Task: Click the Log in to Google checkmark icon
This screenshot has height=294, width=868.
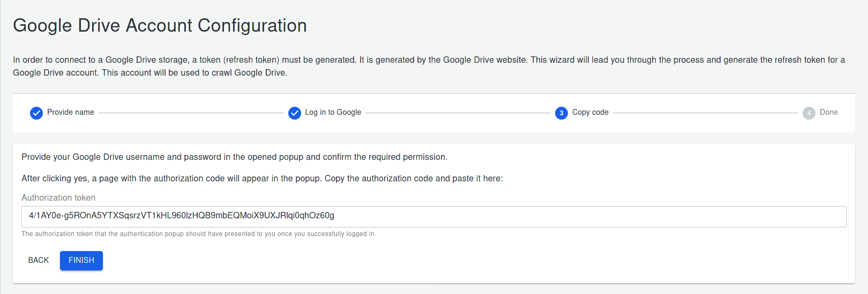Action: click(x=295, y=113)
